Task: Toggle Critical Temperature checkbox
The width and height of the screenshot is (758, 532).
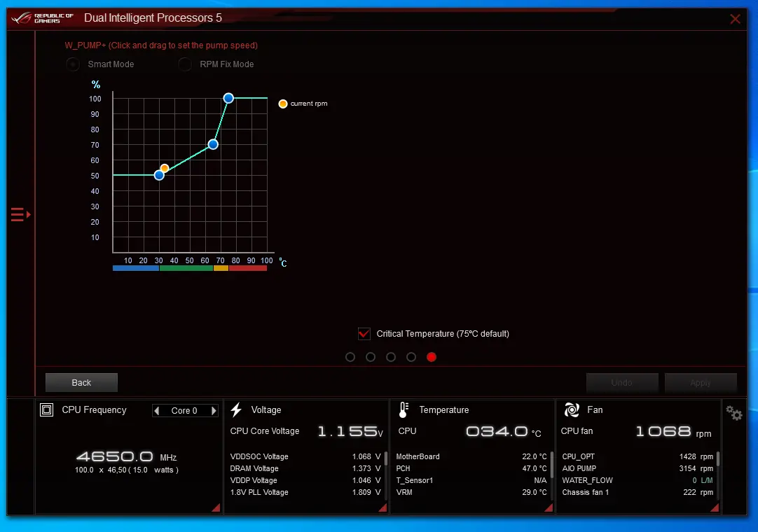Action: (364, 333)
